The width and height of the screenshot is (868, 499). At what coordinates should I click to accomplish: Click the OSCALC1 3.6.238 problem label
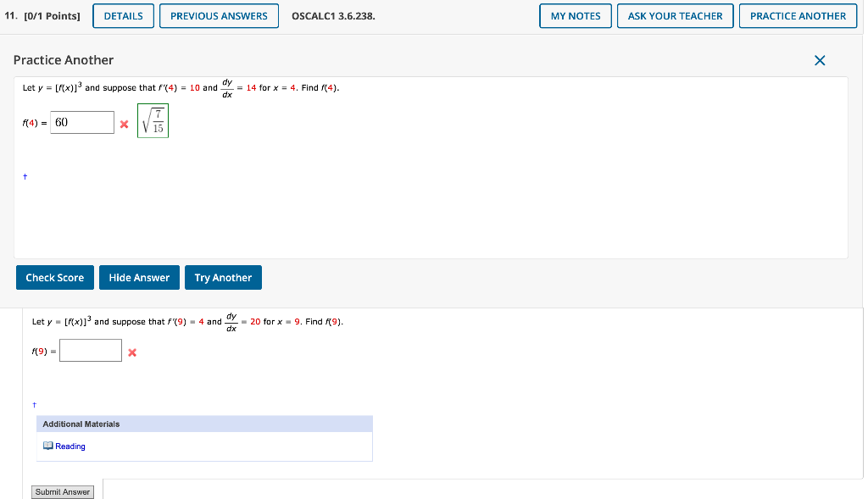[333, 15]
